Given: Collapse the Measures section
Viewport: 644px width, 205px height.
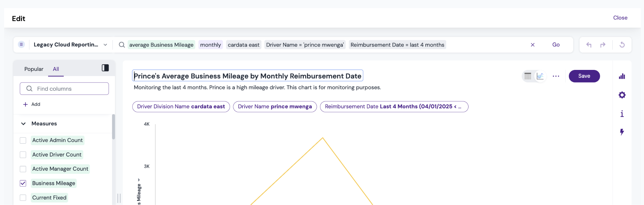Looking at the screenshot, I should coord(23,123).
